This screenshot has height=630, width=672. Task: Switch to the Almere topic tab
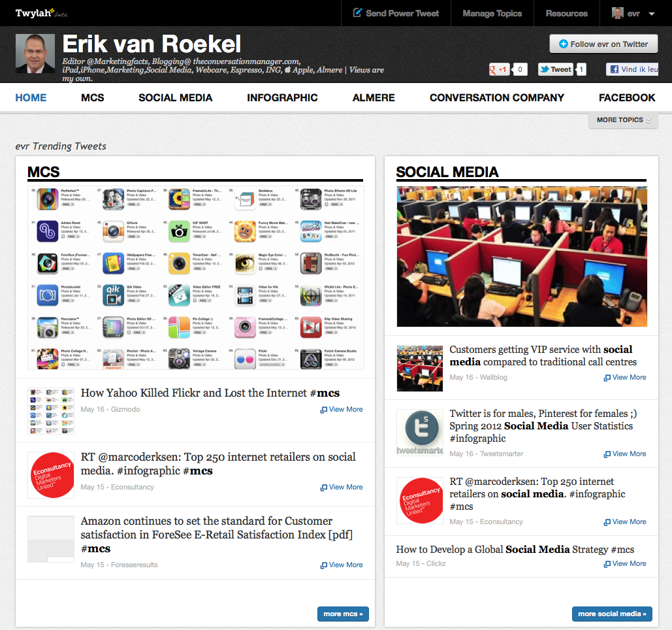point(374,97)
